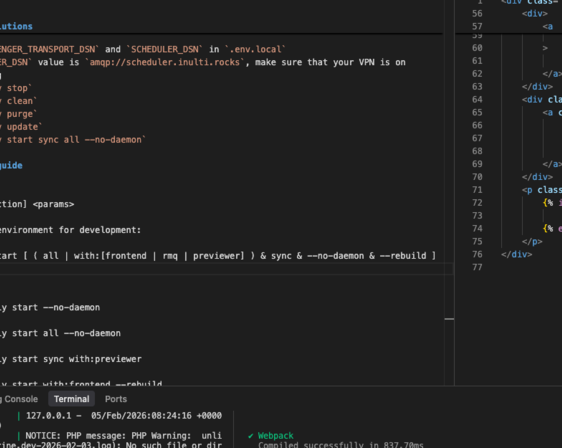Open the Ports panel tab
This screenshot has width=562, height=448.
click(116, 399)
